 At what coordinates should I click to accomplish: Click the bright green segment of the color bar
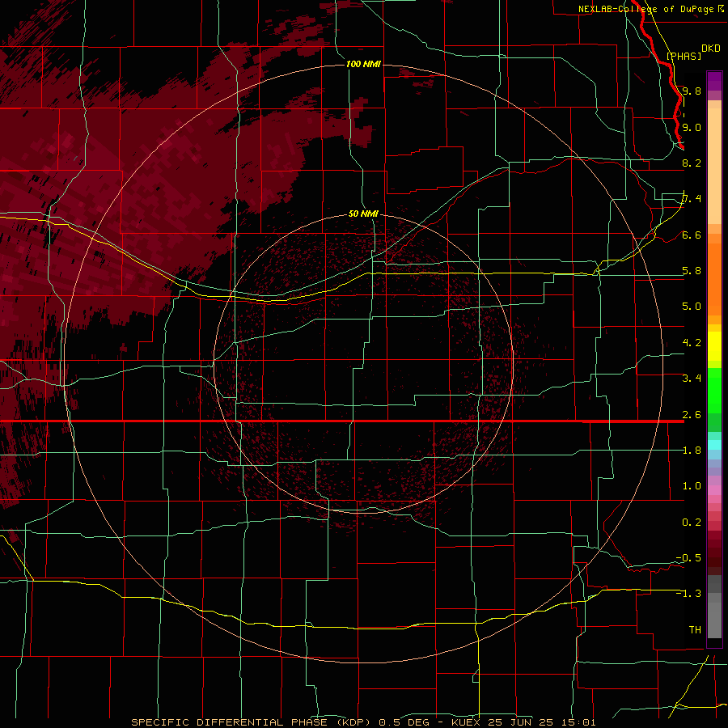click(714, 390)
